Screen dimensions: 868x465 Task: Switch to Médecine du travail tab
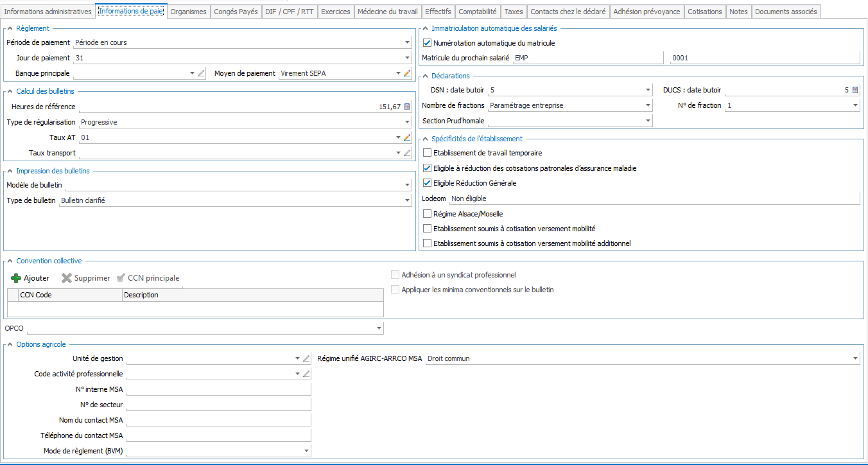tap(387, 12)
